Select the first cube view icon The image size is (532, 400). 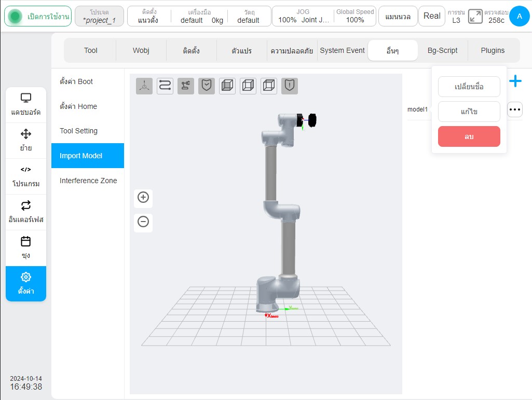pos(227,86)
